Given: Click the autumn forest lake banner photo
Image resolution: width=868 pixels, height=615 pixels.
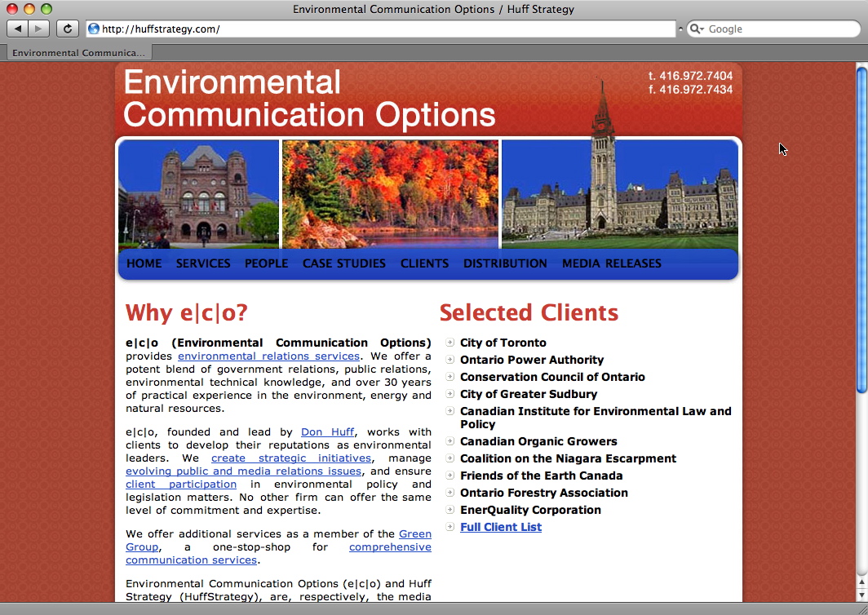Looking at the screenshot, I should point(390,194).
